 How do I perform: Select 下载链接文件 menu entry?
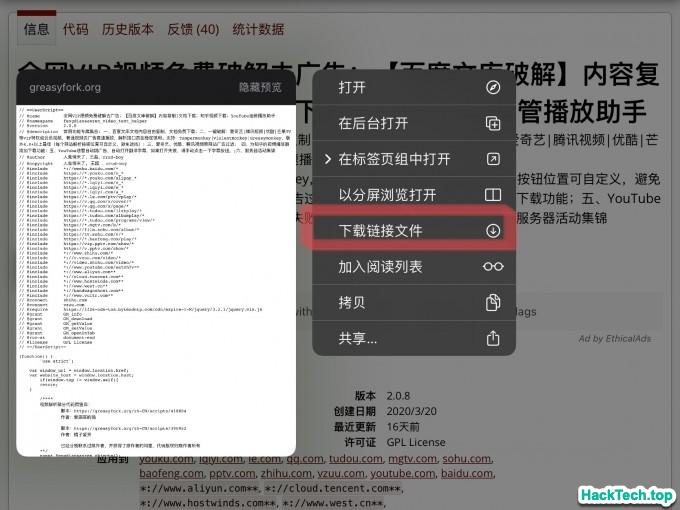click(x=414, y=231)
